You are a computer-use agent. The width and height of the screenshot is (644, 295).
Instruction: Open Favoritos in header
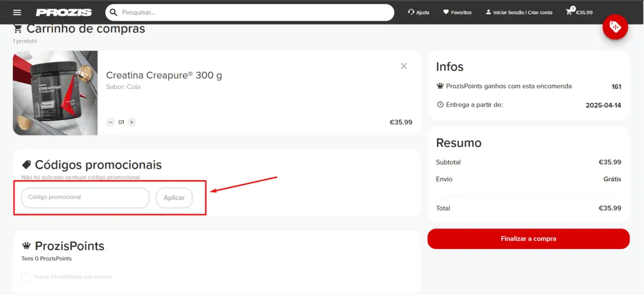click(x=457, y=12)
